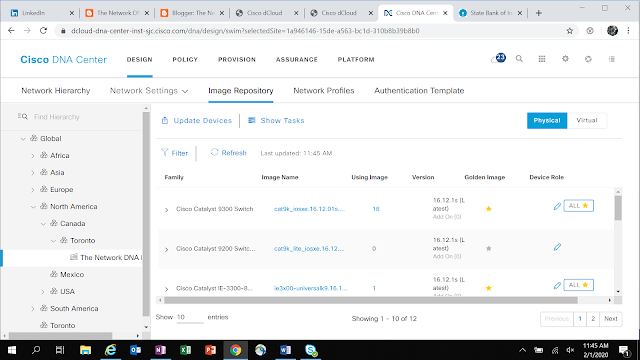Open OneNote from the taskbar

(x=160, y=350)
